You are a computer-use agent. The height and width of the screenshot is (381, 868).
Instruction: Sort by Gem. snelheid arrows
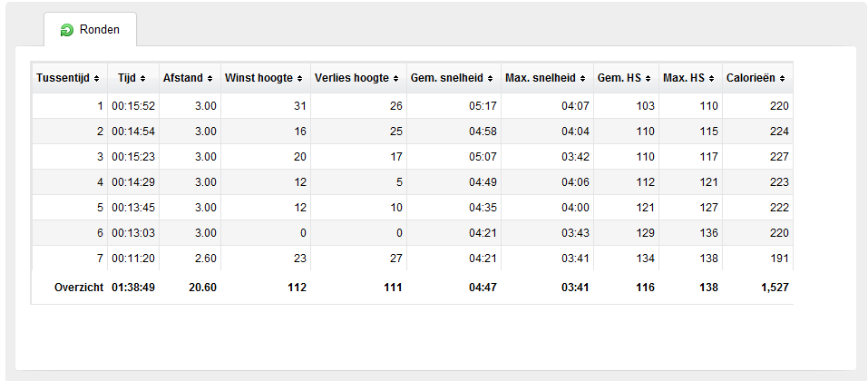[x=491, y=79]
